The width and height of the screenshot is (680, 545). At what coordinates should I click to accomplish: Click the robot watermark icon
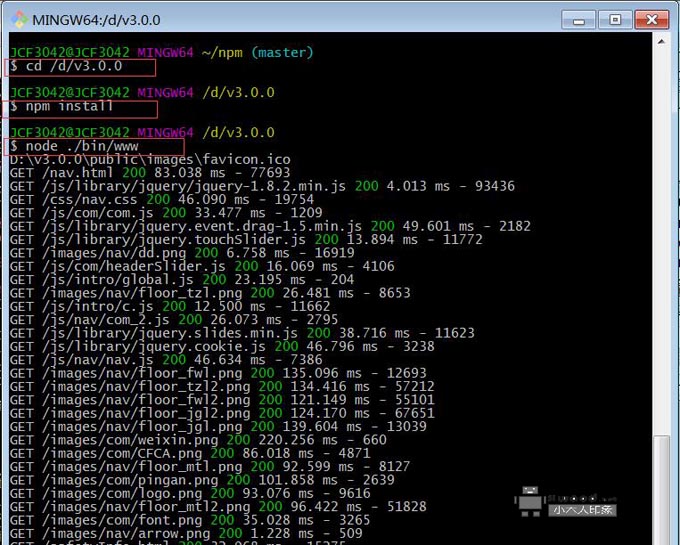(x=530, y=501)
